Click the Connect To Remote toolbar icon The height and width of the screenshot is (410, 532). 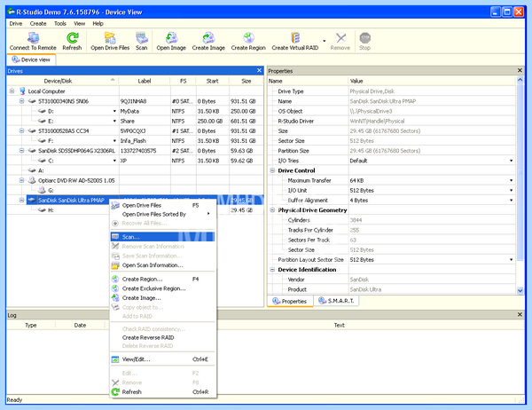[x=33, y=41]
